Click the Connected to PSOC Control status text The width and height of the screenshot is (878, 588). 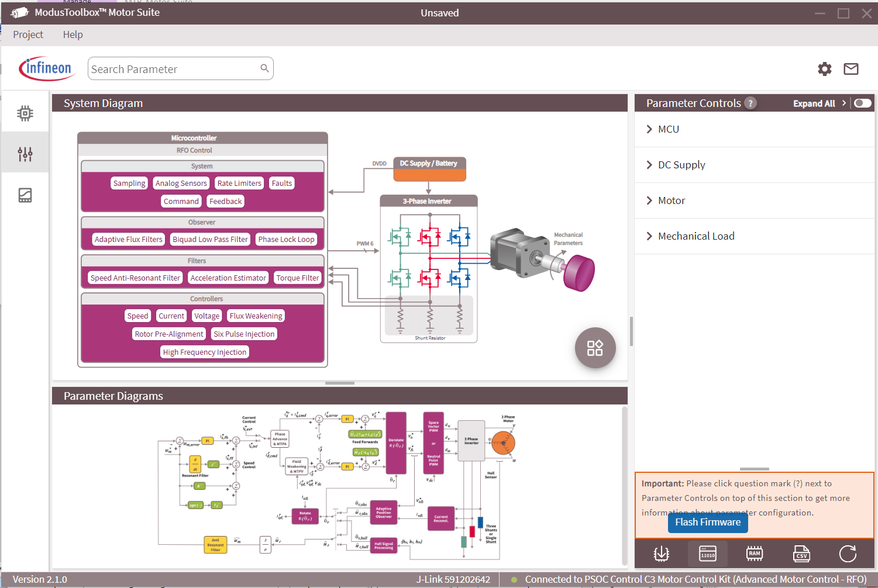click(696, 580)
